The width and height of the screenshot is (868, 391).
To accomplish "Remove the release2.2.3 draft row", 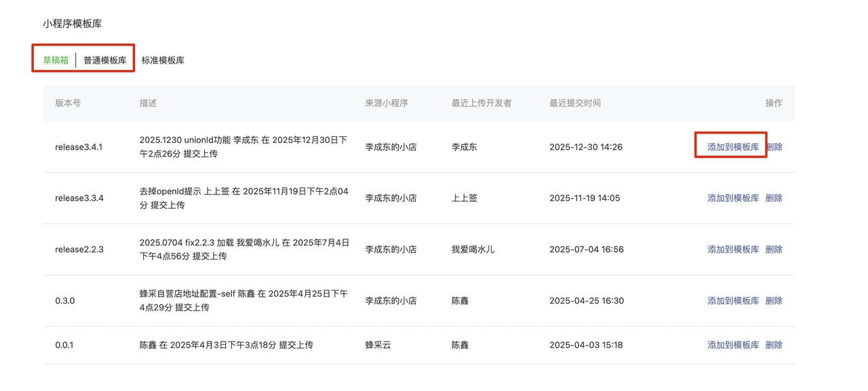I will point(774,249).
